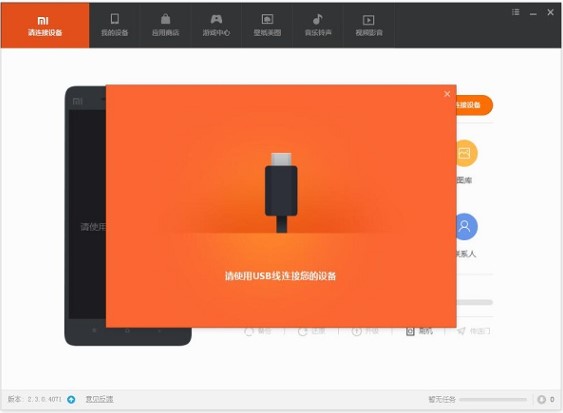Open the 我的设备 tab
The width and height of the screenshot is (563, 413).
(x=115, y=25)
